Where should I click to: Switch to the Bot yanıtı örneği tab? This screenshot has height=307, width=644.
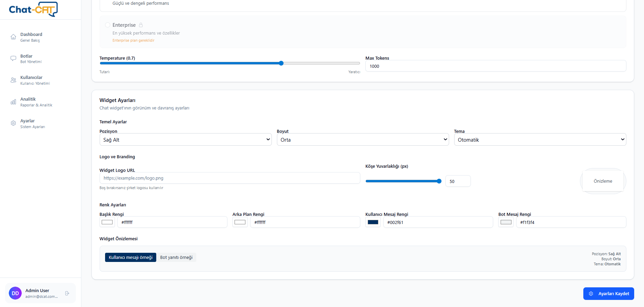pyautogui.click(x=176, y=257)
